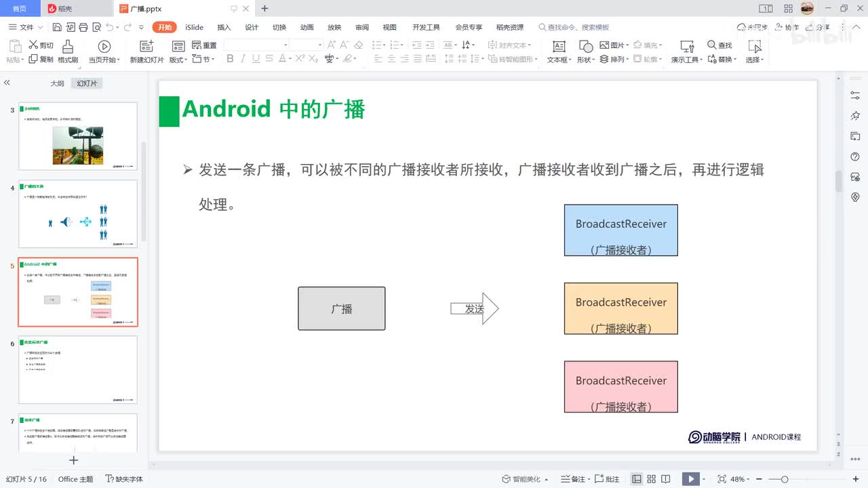Collapse the slide panel with double chevron
Viewport: 868px width, 488px height.
[7, 83]
